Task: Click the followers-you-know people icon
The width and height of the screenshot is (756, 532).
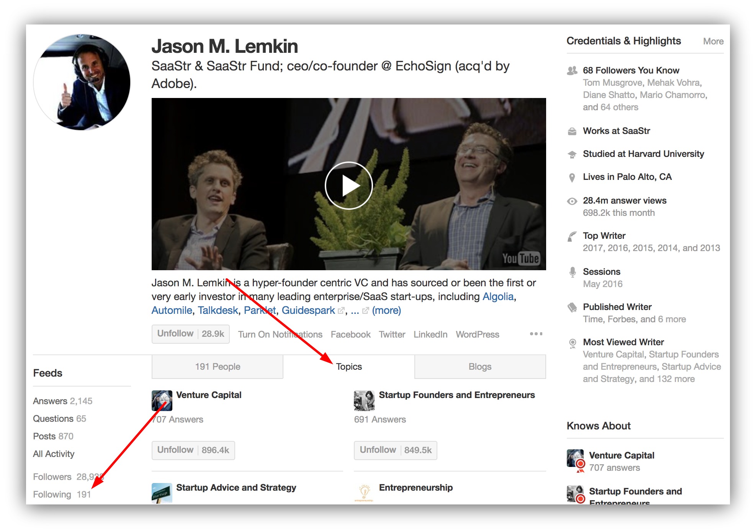Action: coord(572,70)
